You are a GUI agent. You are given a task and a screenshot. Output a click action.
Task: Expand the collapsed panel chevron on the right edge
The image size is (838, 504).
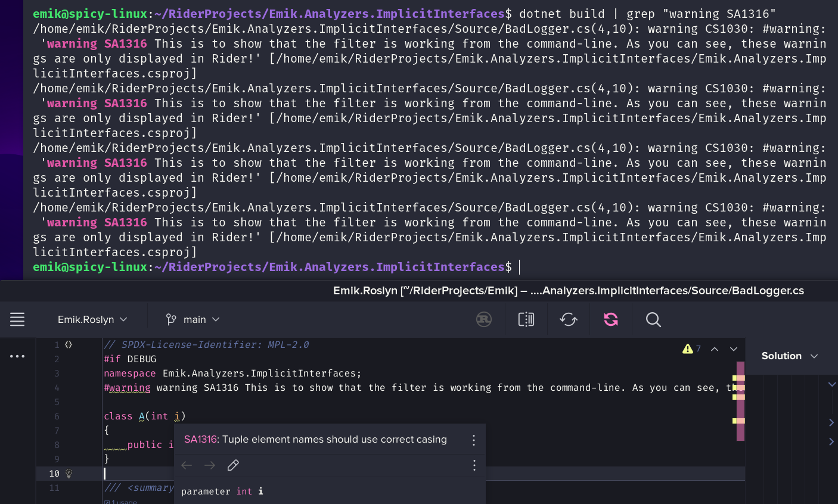(x=832, y=422)
